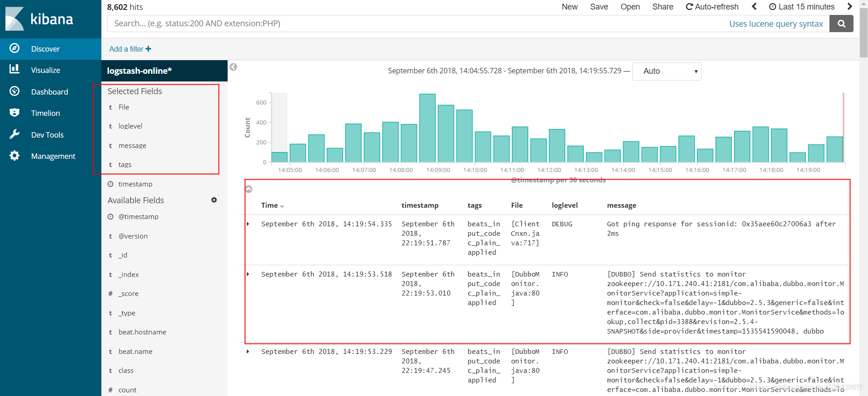Click the Timelion mask icon
This screenshot has width=868, height=396.
point(14,112)
